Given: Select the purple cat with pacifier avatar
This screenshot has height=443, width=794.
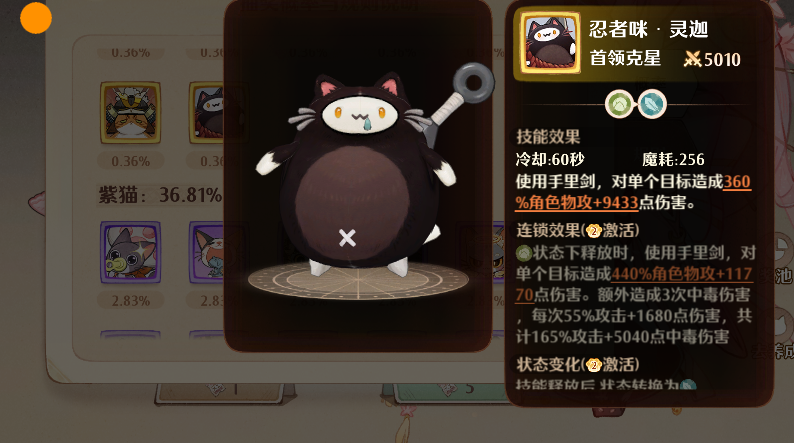Looking at the screenshot, I should pos(131,252).
